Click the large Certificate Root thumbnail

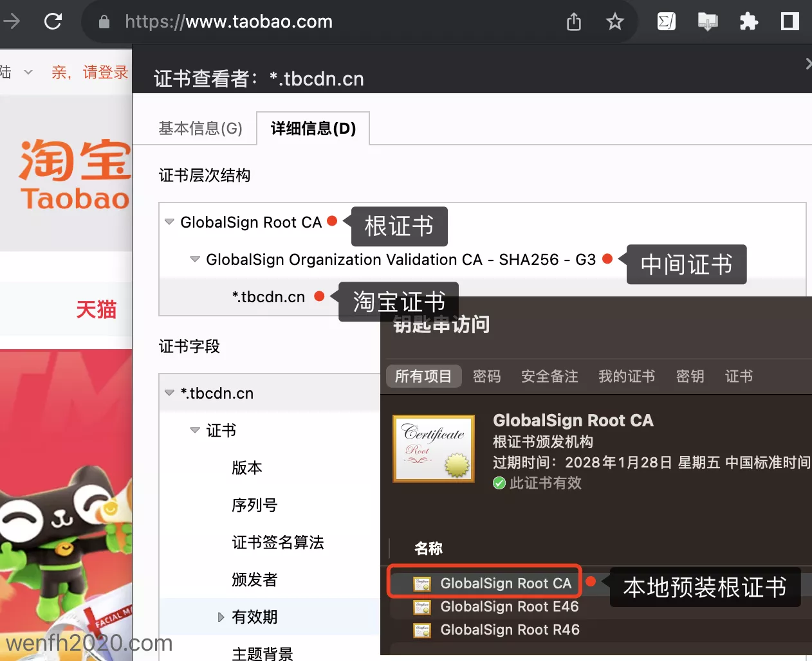(x=434, y=448)
